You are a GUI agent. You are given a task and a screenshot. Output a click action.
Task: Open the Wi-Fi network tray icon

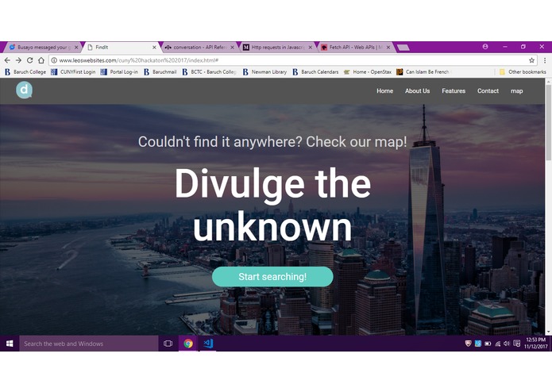[x=497, y=344]
